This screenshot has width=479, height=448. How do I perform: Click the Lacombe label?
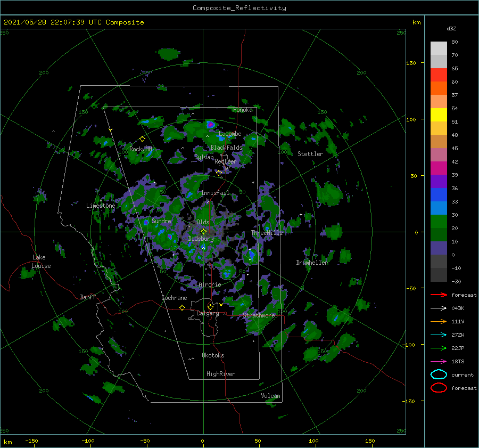[x=230, y=134]
